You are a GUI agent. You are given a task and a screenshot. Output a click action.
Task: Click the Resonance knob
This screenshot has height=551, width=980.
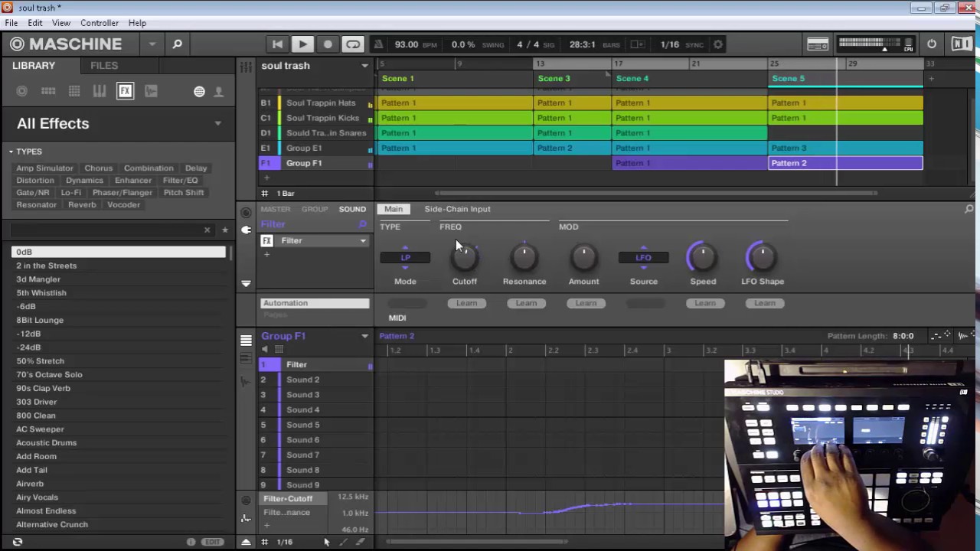524,258
